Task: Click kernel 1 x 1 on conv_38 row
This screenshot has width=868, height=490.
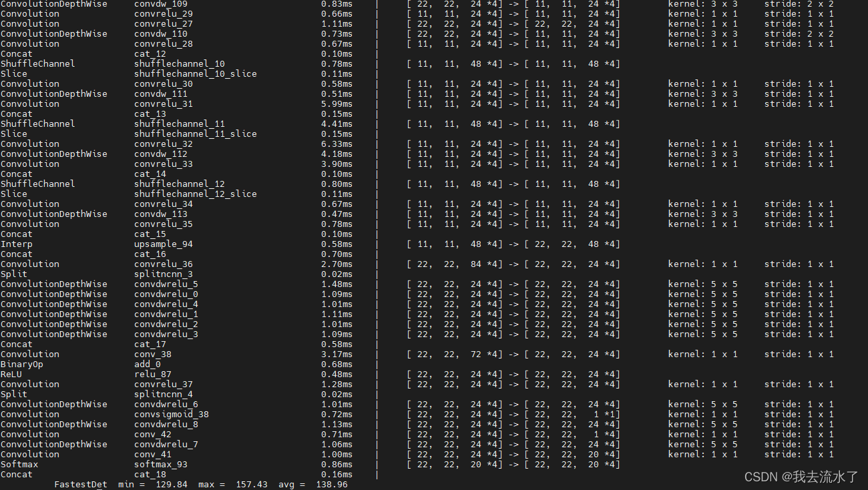Action: 703,354
